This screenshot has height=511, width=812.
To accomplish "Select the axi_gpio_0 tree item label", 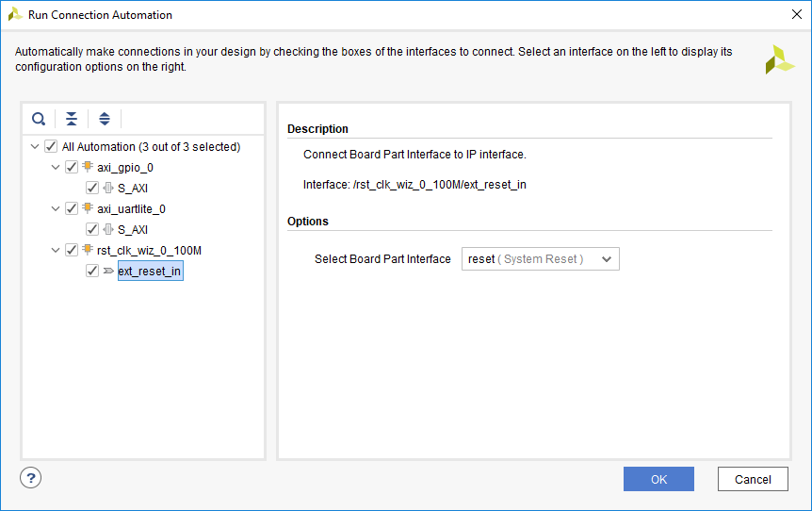I will [124, 168].
